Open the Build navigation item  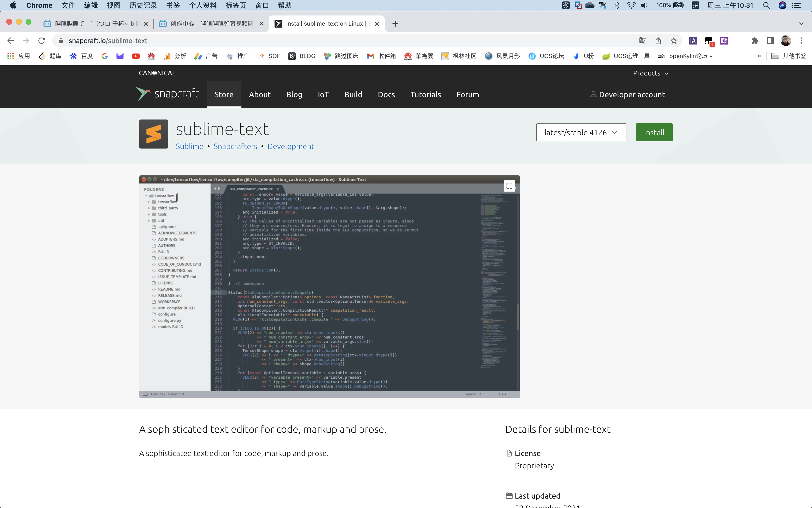pyautogui.click(x=353, y=94)
